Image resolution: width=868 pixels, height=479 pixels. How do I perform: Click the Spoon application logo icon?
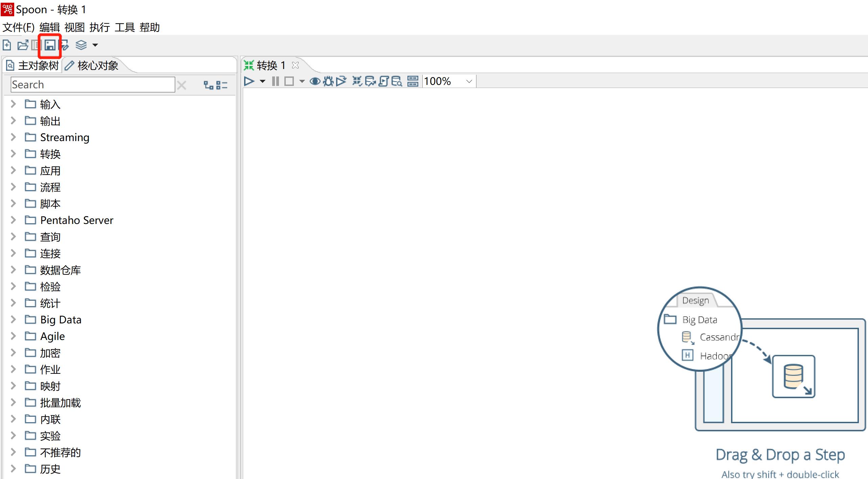[6, 7]
